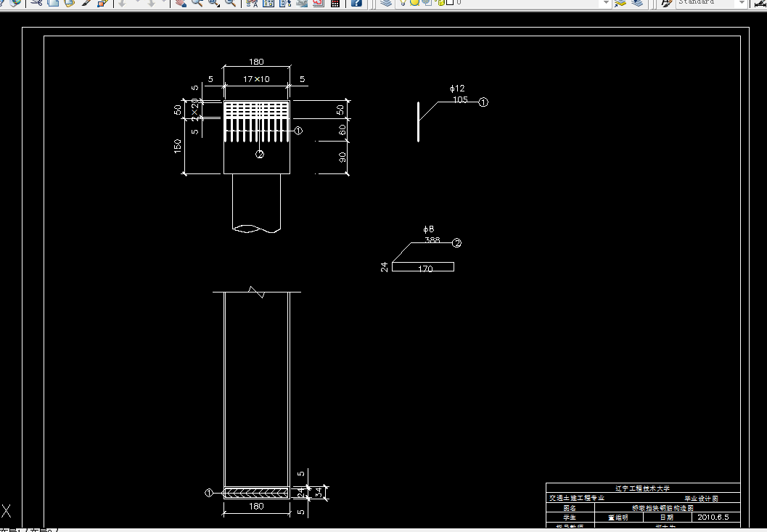Screen dimensions: 767x532
Task: Click the Help question mark icon
Action: click(356, 3)
